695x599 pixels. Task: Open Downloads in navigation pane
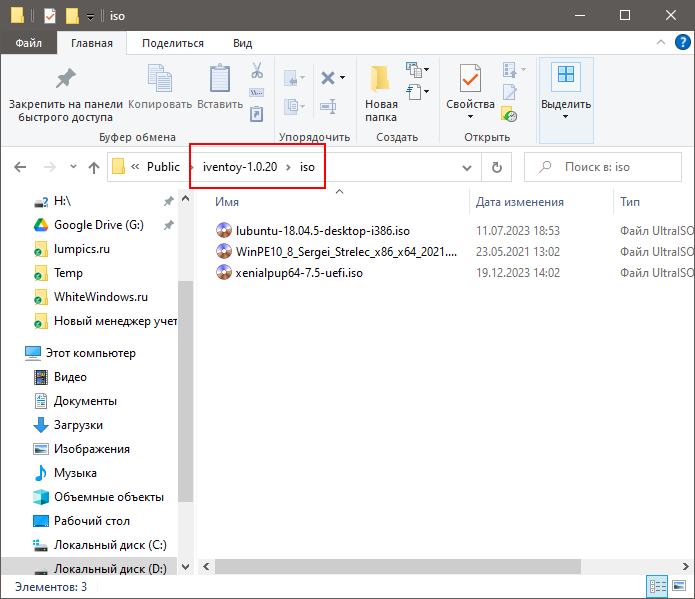click(78, 425)
